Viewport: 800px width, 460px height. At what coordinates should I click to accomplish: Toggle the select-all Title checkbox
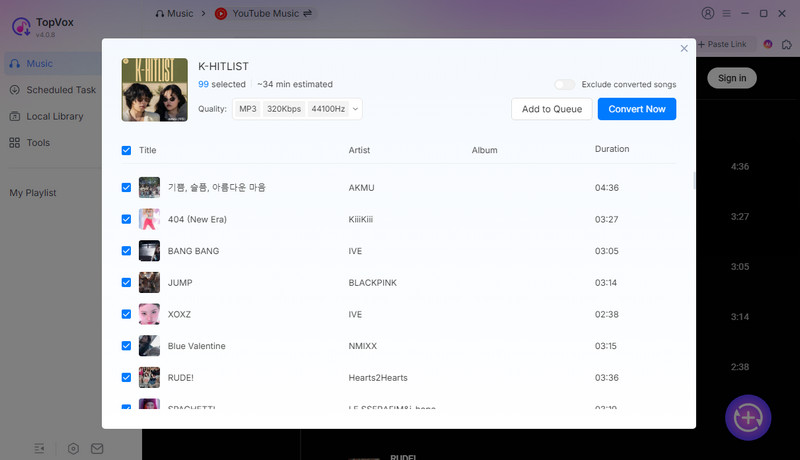click(x=127, y=150)
